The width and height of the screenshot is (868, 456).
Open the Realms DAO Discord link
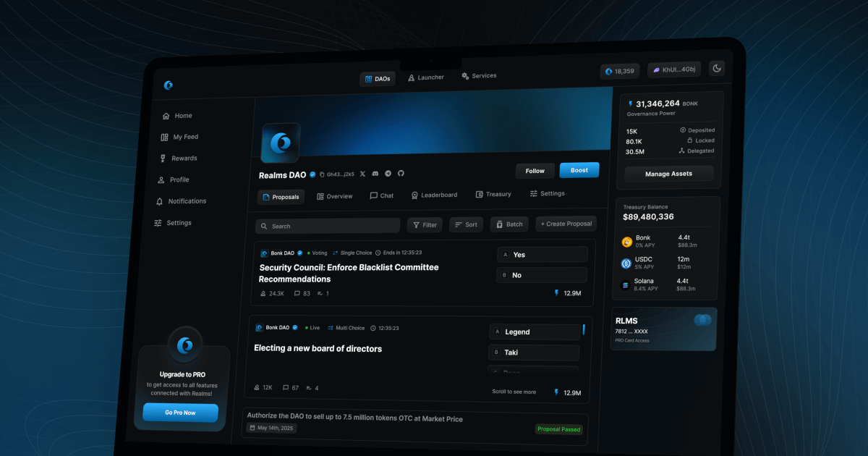(375, 174)
